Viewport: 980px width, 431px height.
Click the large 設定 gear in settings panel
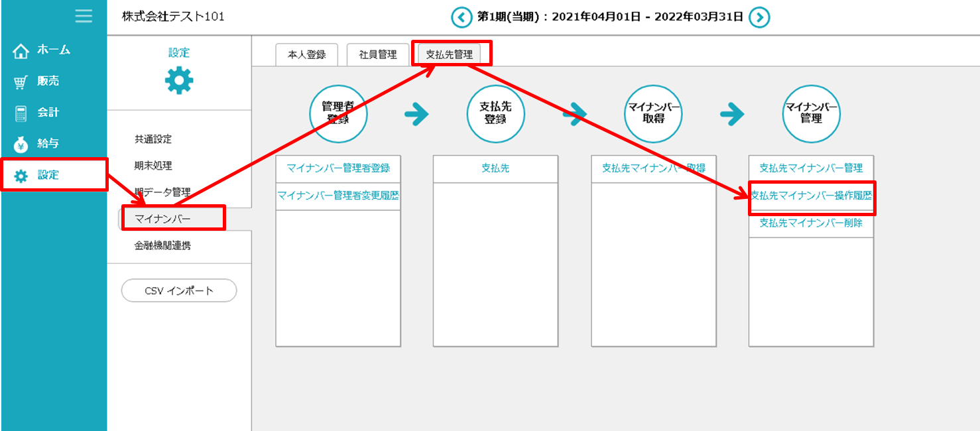pos(180,81)
